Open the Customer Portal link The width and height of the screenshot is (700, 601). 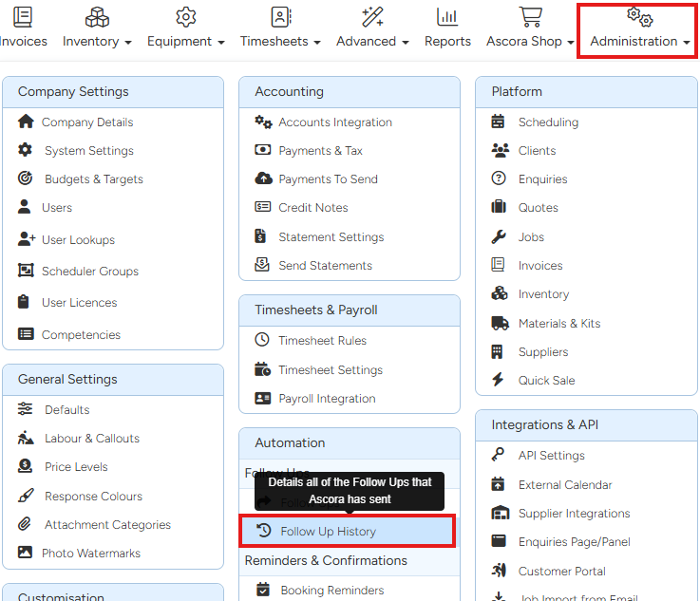(561, 571)
